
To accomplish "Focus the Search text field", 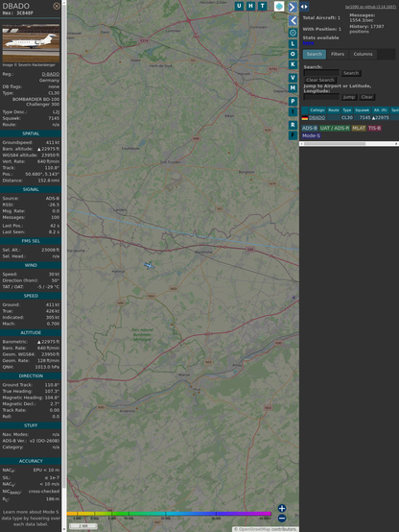I will (321, 73).
